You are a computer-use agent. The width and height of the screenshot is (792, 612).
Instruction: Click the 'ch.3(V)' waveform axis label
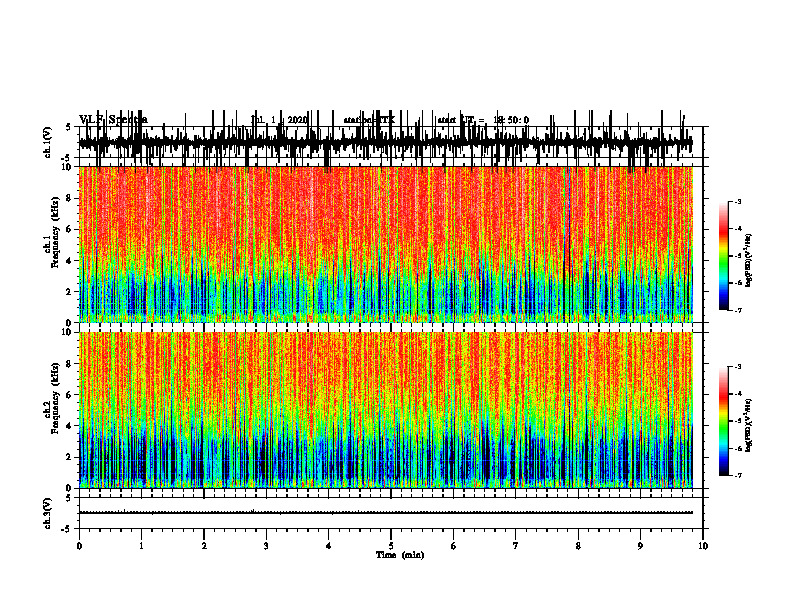click(x=47, y=513)
